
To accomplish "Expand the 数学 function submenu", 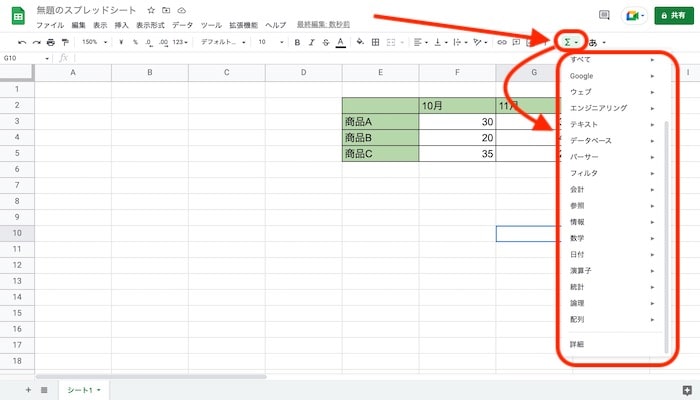I will pyautogui.click(x=610, y=238).
